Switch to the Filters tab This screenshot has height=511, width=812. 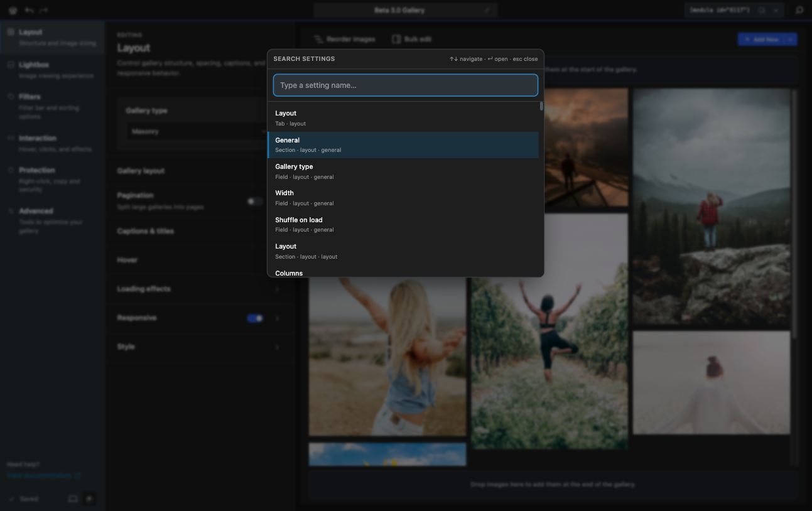tap(52, 106)
